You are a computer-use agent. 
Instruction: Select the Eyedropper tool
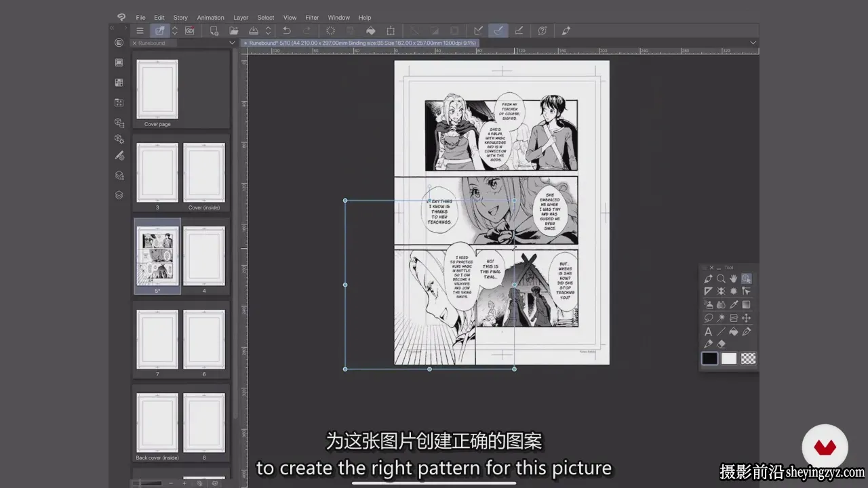pyautogui.click(x=734, y=305)
